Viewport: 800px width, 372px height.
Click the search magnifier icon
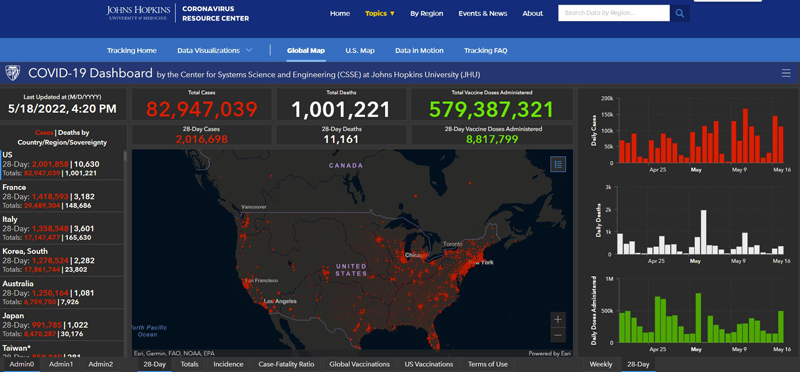[x=680, y=13]
